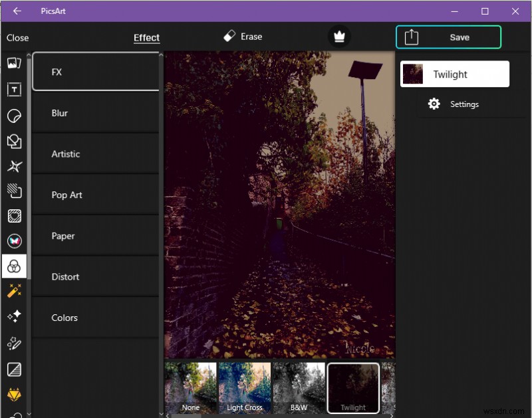Click the scroll-left arrow of the effects strip

point(168,415)
